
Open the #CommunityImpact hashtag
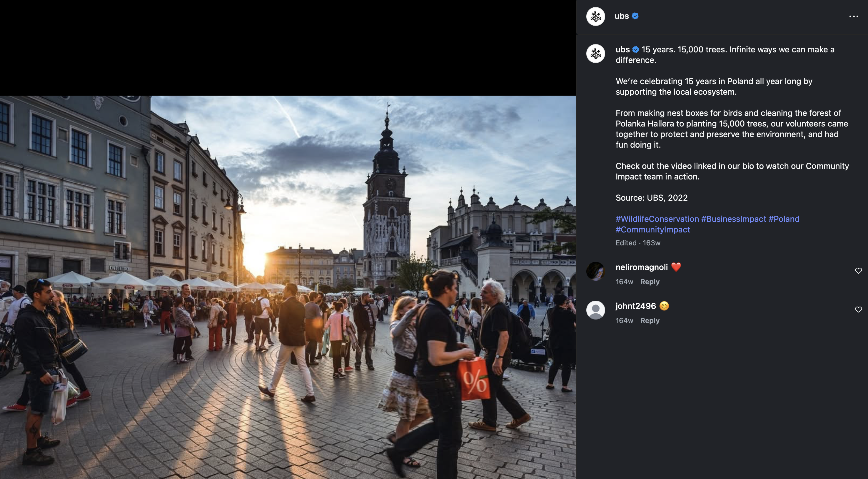point(653,229)
